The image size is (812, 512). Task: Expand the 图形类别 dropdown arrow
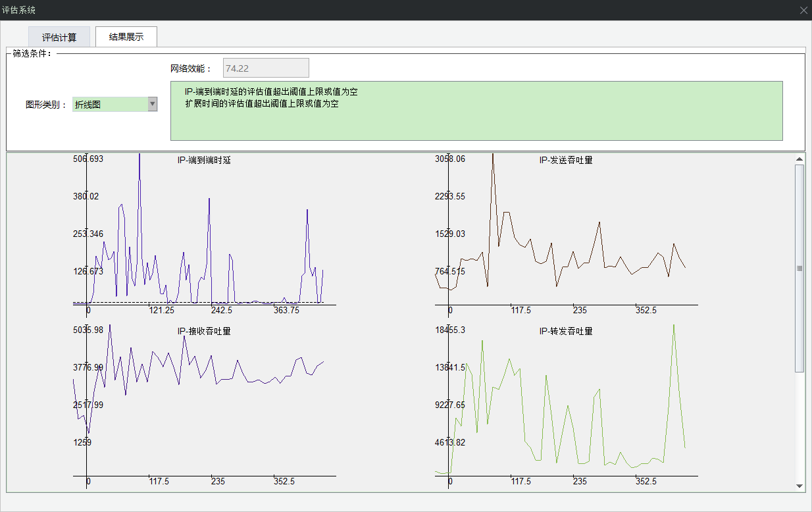(x=153, y=104)
